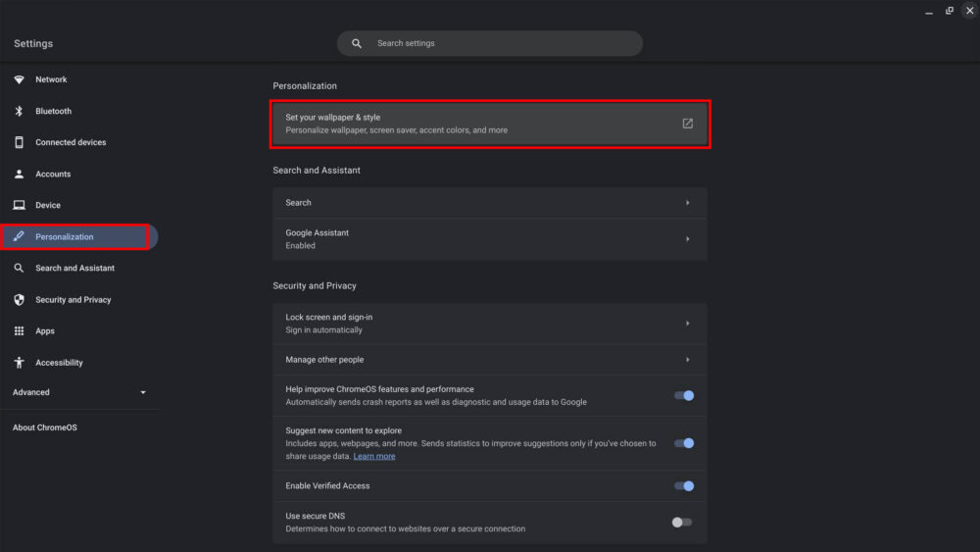Screen dimensions: 980x552
Task: Expand Lock screen and sign-in settings
Action: [x=687, y=324]
